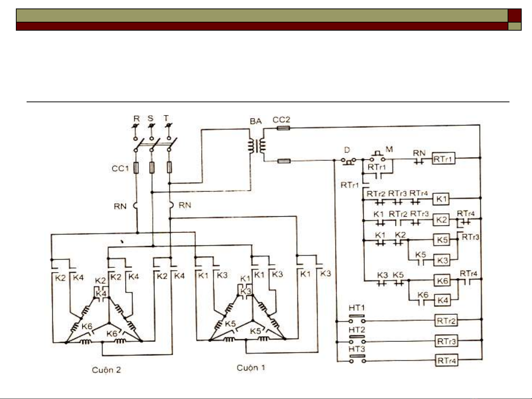Click the dark red square in header corner

tap(514, 16)
